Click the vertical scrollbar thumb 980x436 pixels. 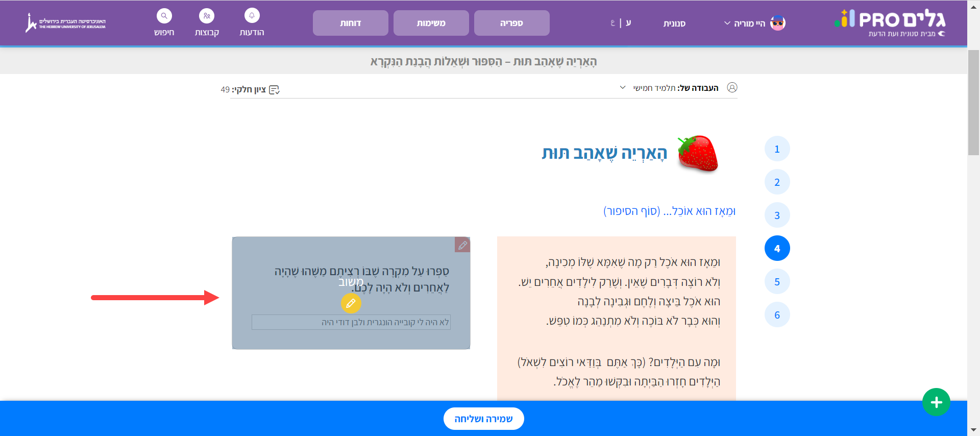973,102
